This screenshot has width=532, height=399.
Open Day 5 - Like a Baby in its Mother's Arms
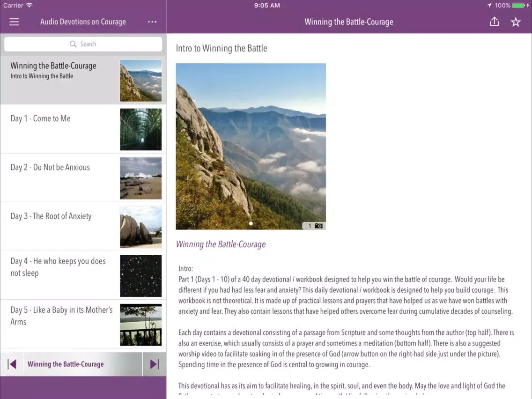pos(83,325)
